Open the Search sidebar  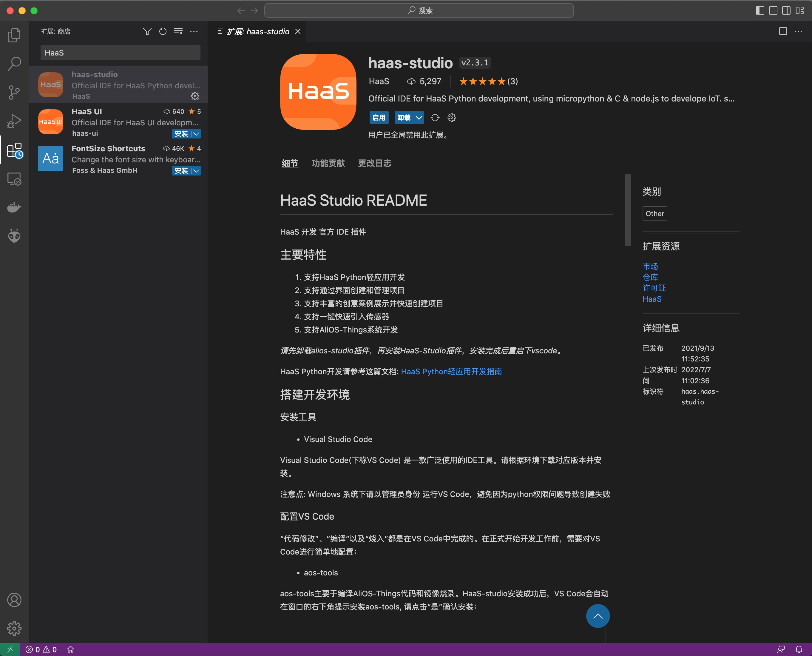pyautogui.click(x=14, y=64)
